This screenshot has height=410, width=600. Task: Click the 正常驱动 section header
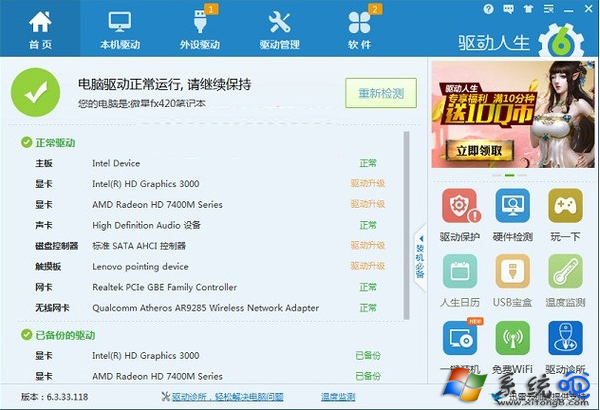(x=48, y=143)
